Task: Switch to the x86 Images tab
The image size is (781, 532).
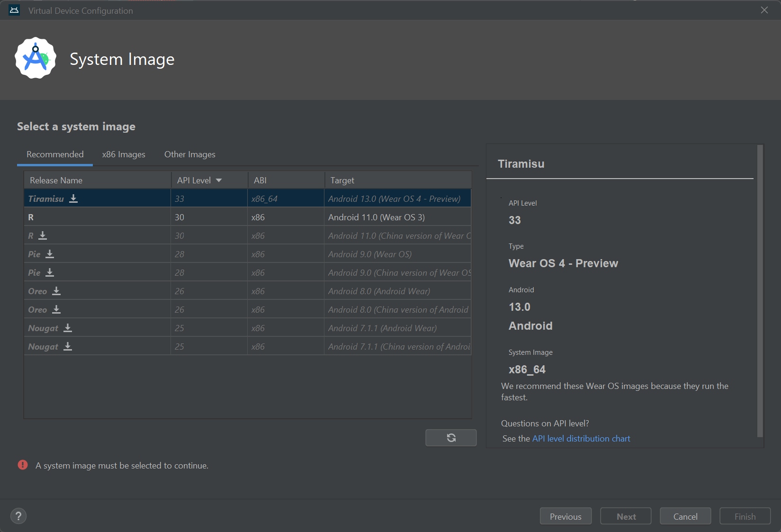Action: (x=124, y=154)
